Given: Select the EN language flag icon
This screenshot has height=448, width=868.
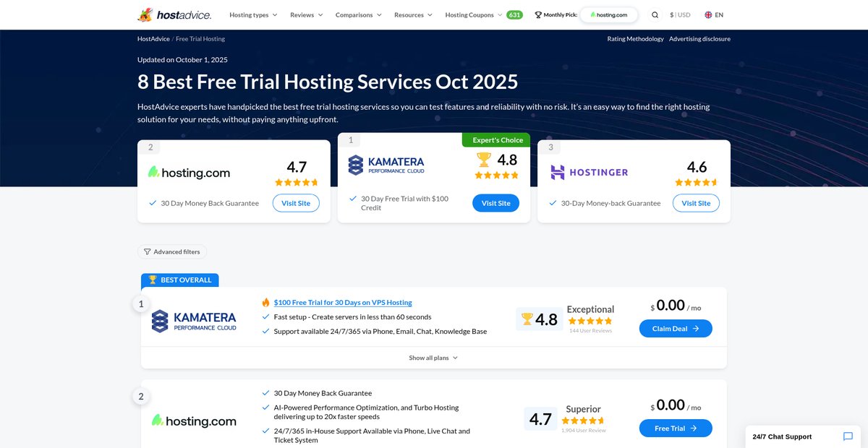Looking at the screenshot, I should [x=708, y=14].
